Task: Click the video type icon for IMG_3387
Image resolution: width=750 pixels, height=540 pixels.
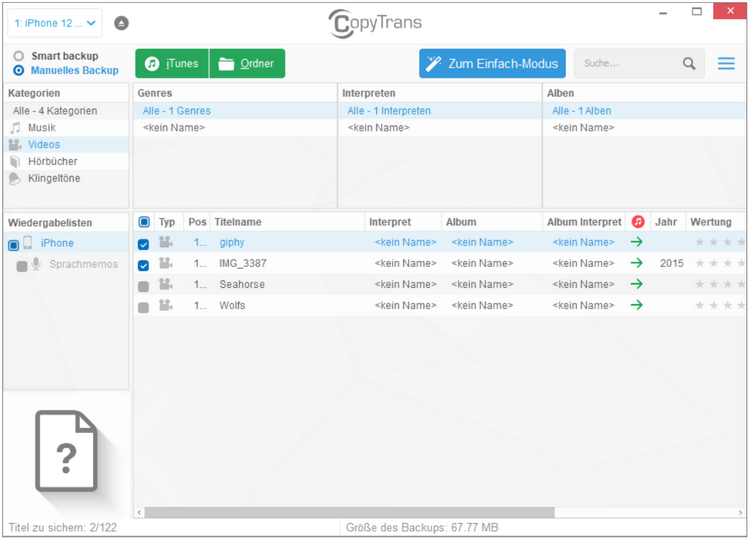Action: (x=165, y=263)
